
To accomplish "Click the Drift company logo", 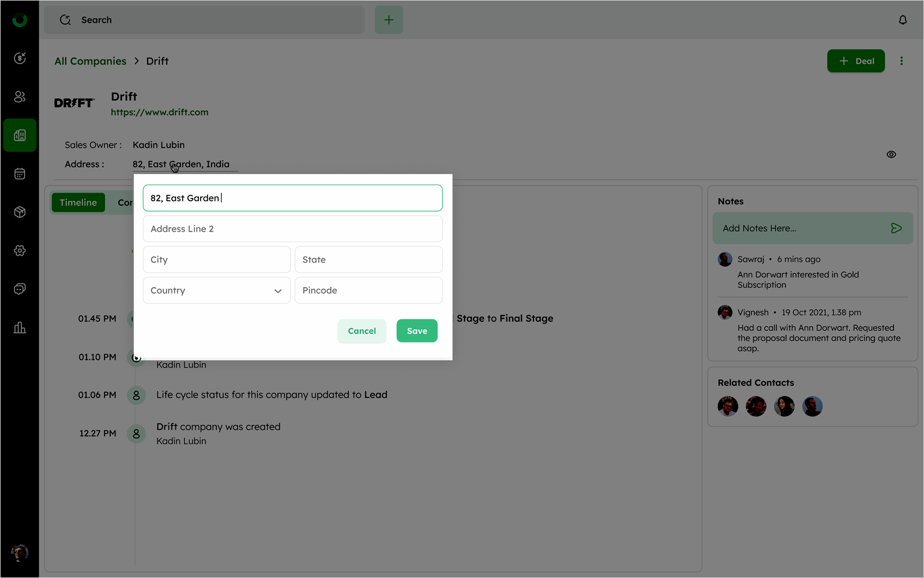I will coord(74,103).
